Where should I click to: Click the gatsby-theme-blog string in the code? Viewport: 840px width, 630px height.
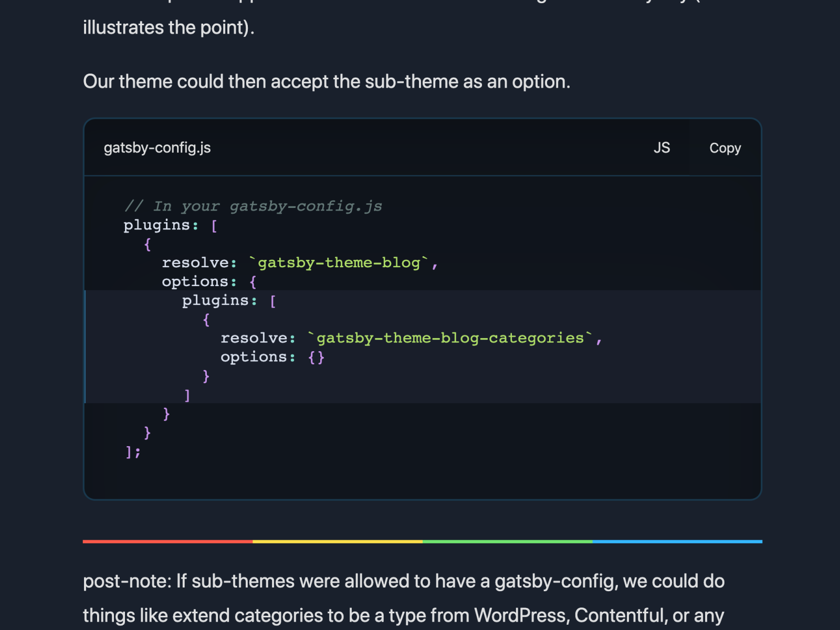point(341,262)
